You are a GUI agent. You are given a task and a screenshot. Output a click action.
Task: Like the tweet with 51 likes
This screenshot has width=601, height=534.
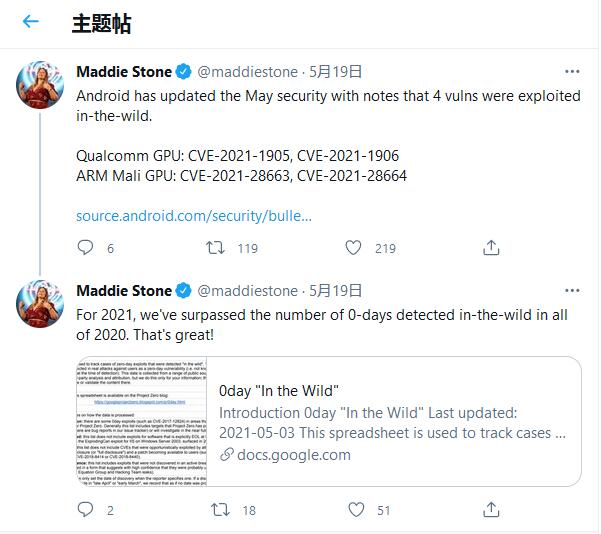(353, 510)
